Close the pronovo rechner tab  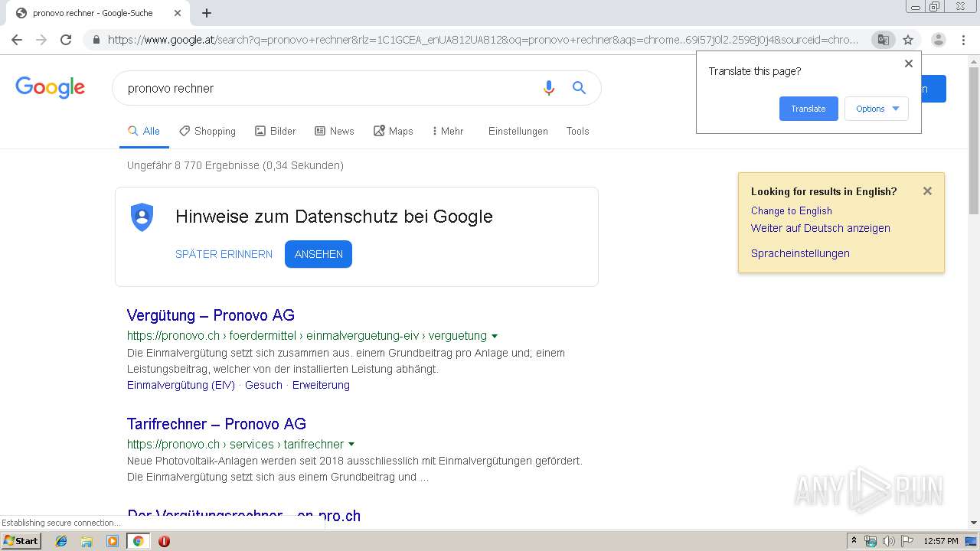[178, 13]
